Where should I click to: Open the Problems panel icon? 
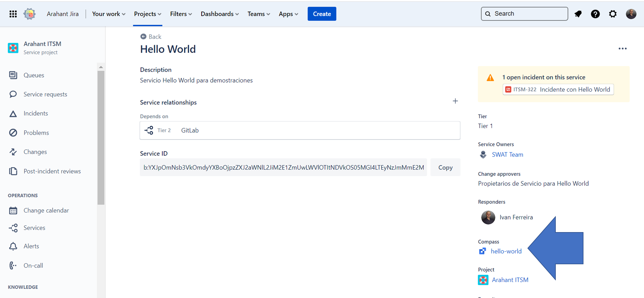click(13, 132)
